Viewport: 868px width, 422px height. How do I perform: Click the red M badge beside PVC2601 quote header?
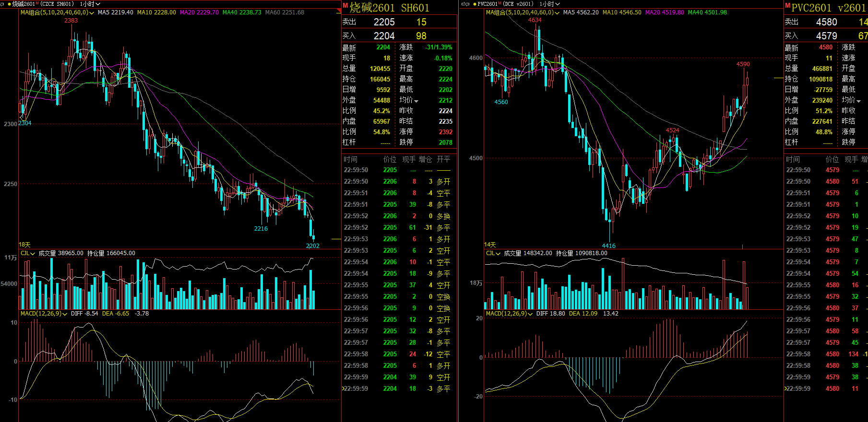click(x=787, y=6)
